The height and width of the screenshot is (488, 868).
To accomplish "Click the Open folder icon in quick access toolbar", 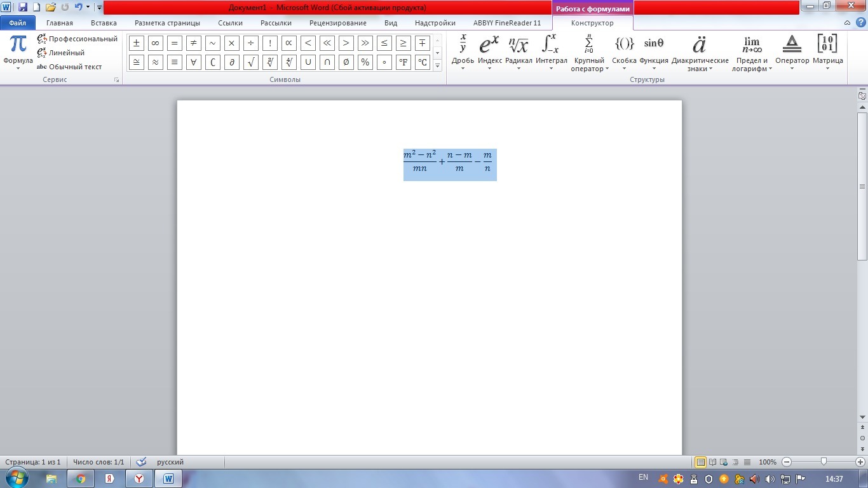I will pyautogui.click(x=51, y=7).
